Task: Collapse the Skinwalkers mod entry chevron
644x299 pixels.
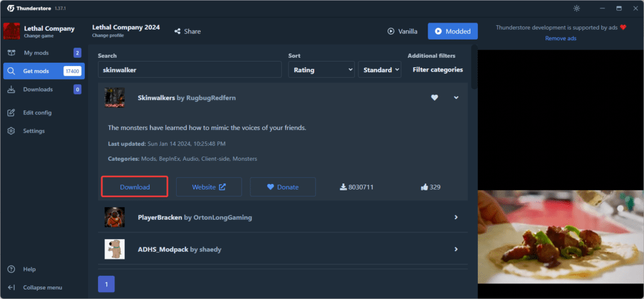Action: 456,98
